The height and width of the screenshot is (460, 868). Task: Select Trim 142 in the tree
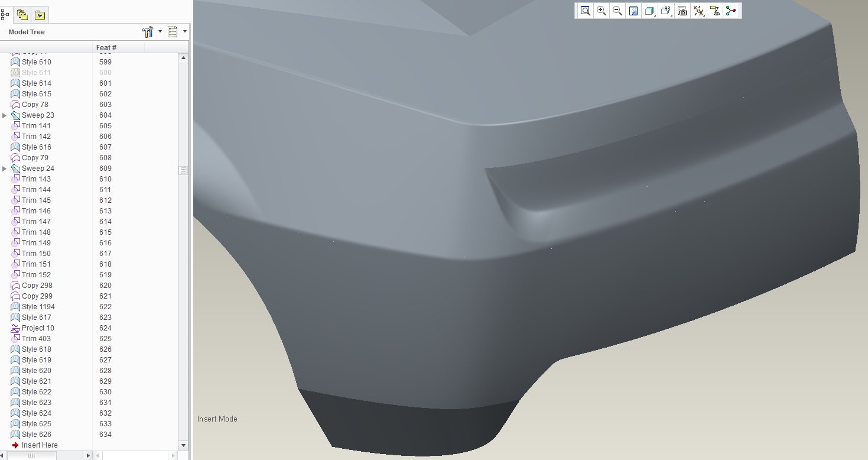[36, 137]
